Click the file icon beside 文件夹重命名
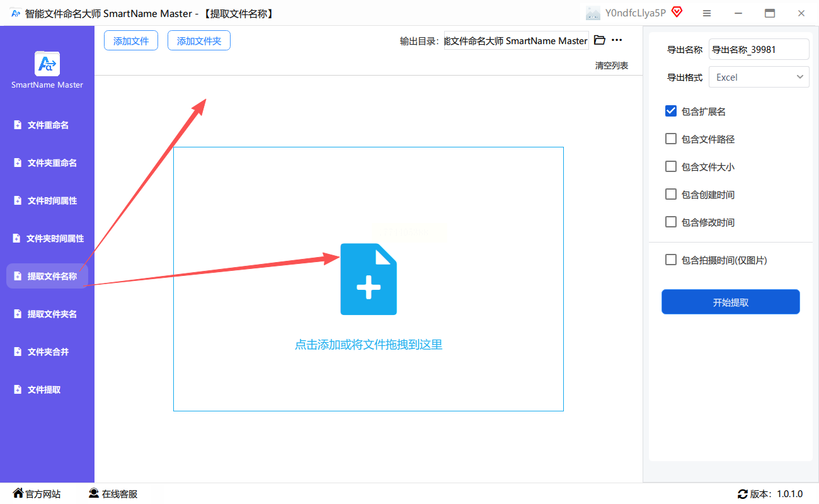The width and height of the screenshot is (819, 504). click(18, 163)
